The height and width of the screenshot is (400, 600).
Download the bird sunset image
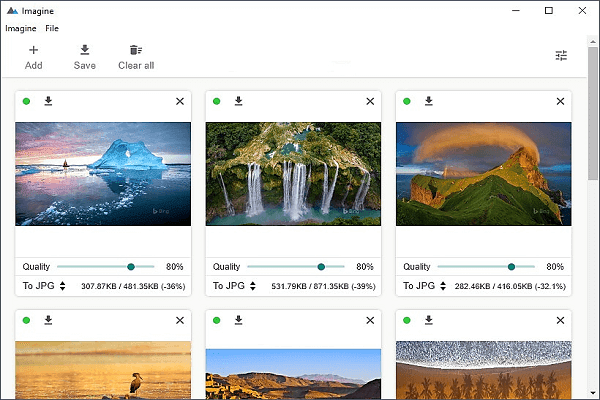[x=48, y=320]
